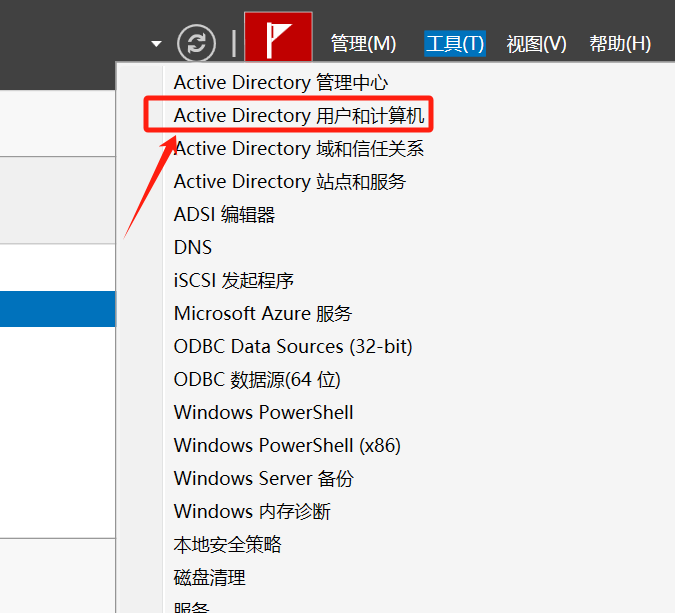Open Windows Server 备份
Viewport: 675px width, 613px height.
point(263,479)
